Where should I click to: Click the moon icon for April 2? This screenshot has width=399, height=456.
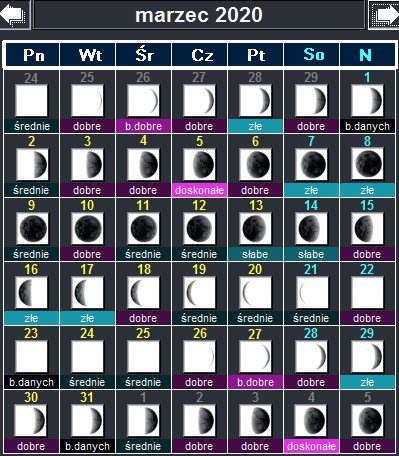click(199, 420)
